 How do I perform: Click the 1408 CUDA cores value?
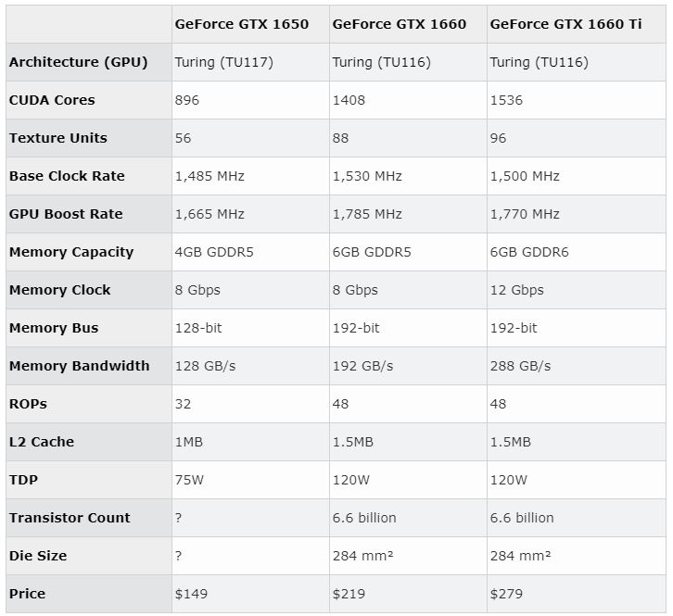pyautogui.click(x=349, y=100)
